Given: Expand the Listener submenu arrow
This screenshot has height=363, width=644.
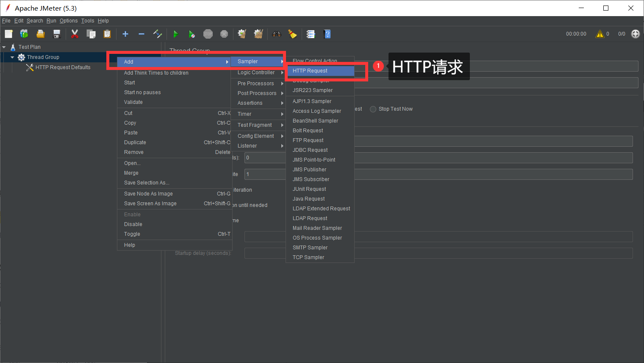Looking at the screenshot, I should (282, 146).
